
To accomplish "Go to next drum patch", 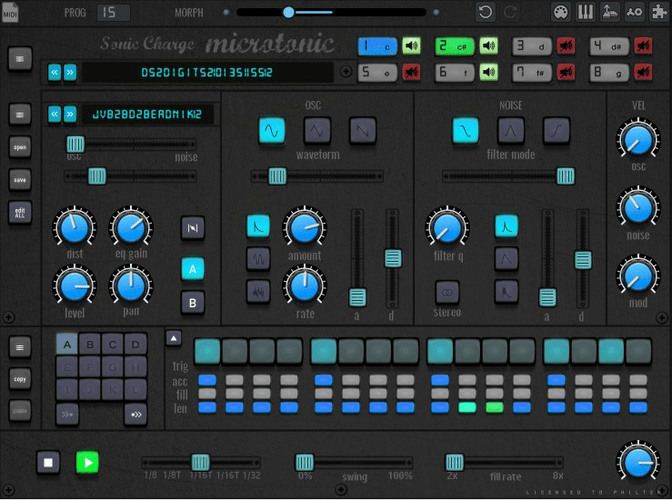I will click(70, 114).
